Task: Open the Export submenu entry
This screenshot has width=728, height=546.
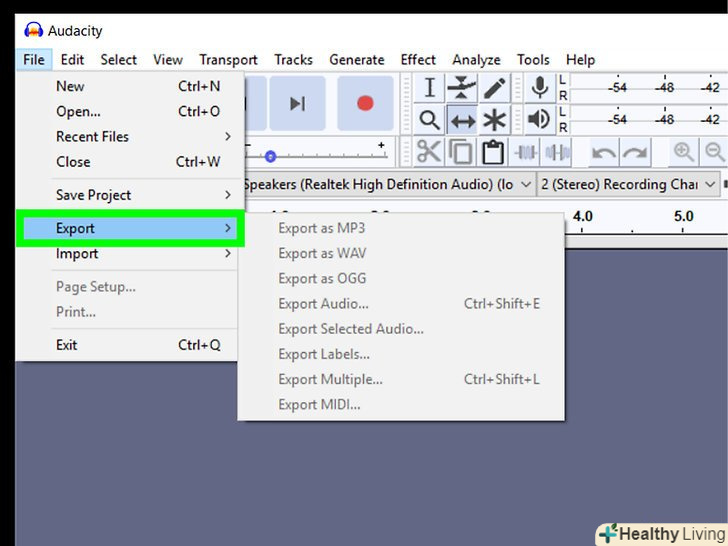Action: (130, 228)
